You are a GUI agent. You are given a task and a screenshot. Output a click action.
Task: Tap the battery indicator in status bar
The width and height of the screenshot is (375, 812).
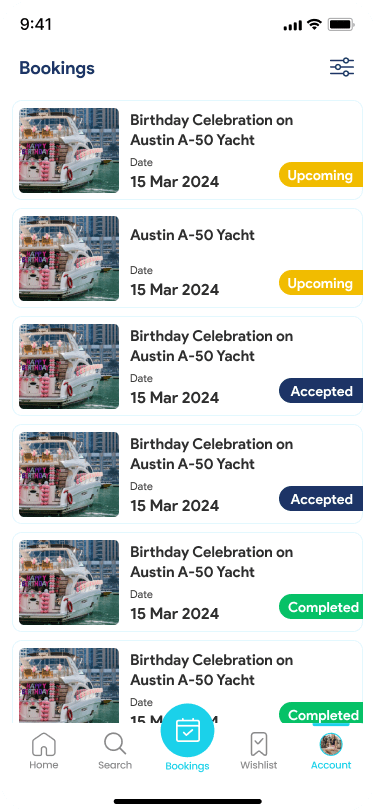(x=341, y=24)
